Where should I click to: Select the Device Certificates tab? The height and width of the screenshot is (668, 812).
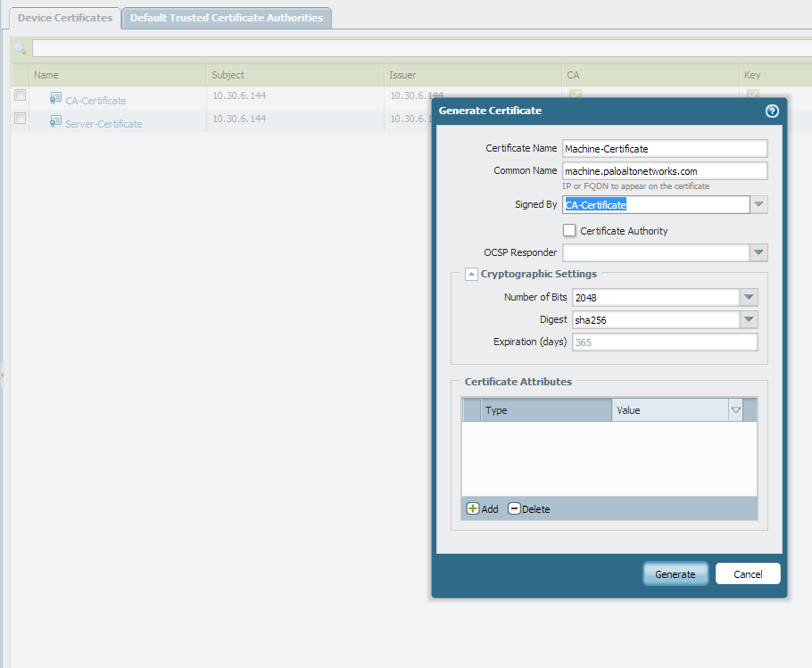(x=65, y=18)
